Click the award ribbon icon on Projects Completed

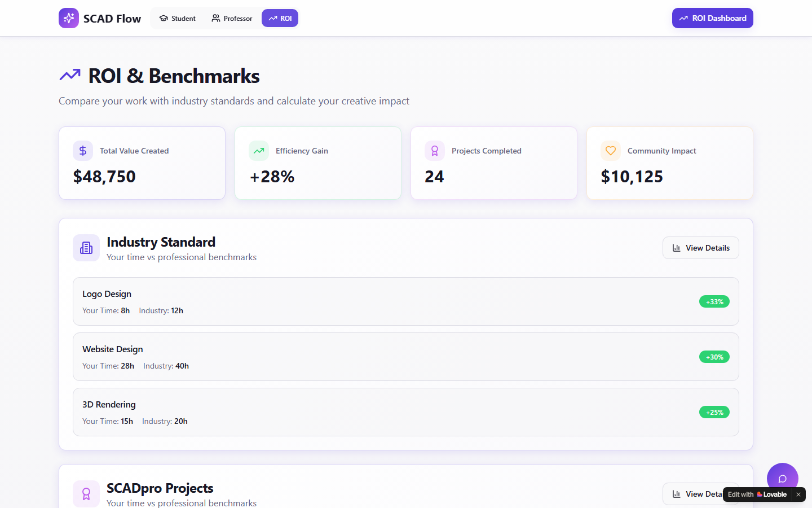coord(435,151)
